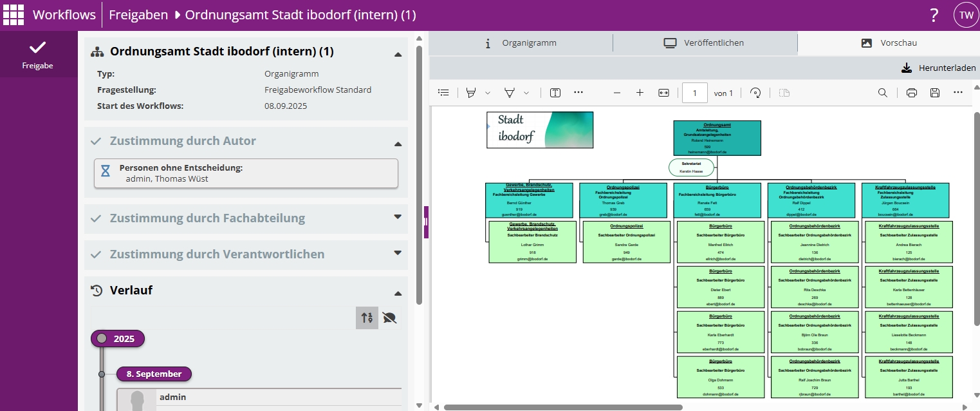Click the Bernd Günther Gewerbe box
This screenshot has width=980, height=411.
pos(529,200)
